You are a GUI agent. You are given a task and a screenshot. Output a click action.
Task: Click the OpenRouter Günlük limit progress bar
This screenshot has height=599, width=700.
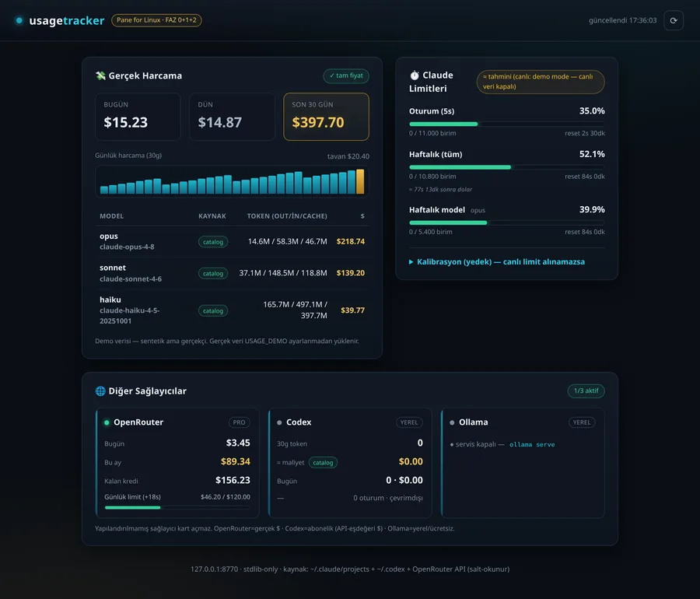point(177,507)
